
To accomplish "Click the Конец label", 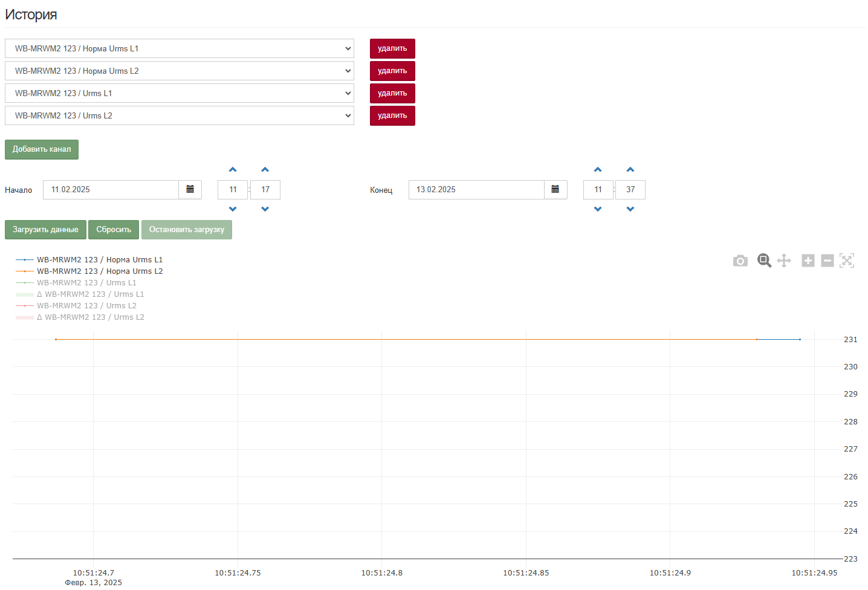I will (x=381, y=190).
